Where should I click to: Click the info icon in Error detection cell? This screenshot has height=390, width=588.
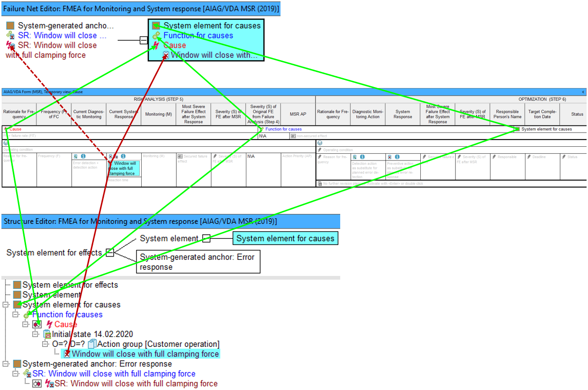pos(82,156)
